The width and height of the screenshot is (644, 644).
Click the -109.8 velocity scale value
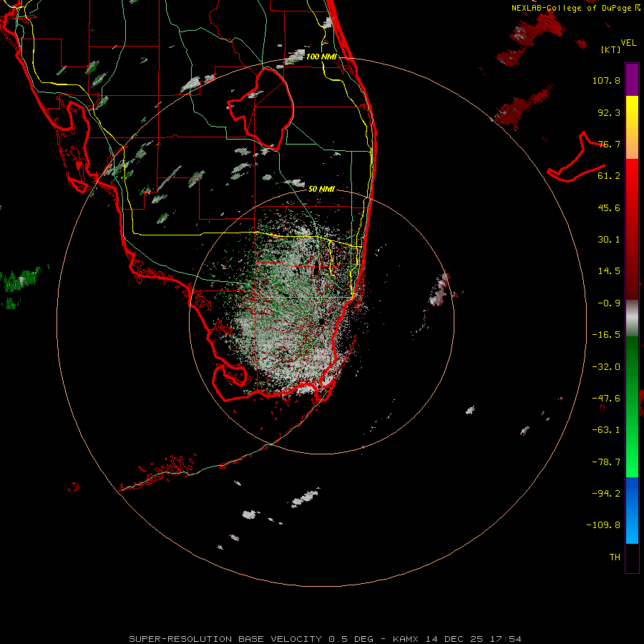point(603,525)
